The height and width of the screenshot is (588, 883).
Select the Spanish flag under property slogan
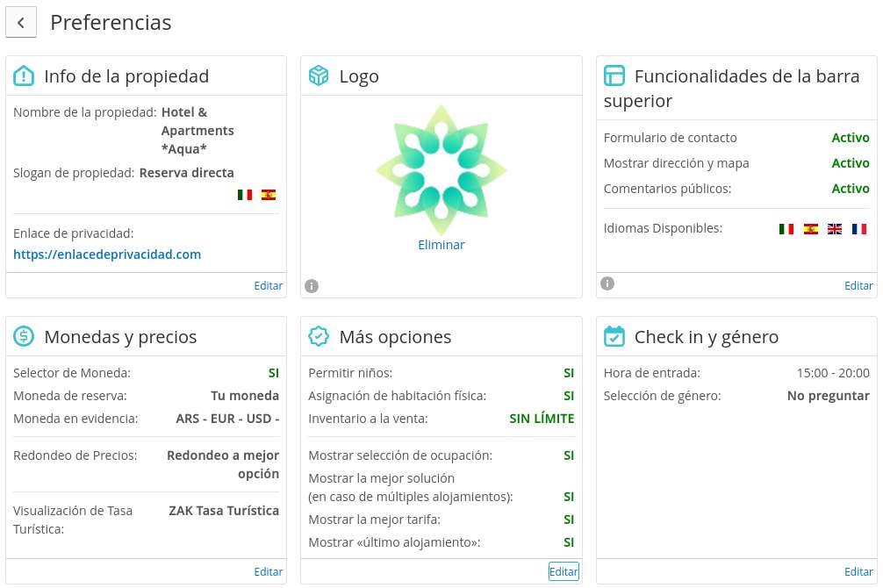(x=269, y=195)
